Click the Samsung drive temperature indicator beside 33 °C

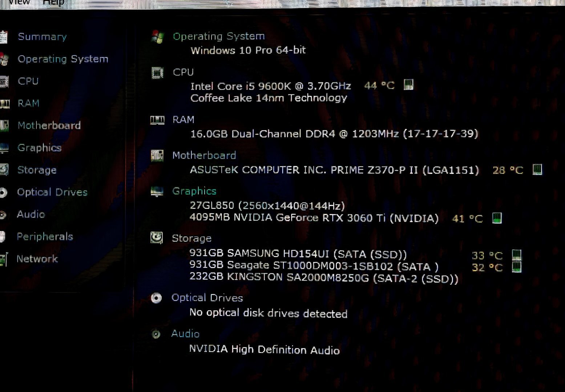[516, 255]
